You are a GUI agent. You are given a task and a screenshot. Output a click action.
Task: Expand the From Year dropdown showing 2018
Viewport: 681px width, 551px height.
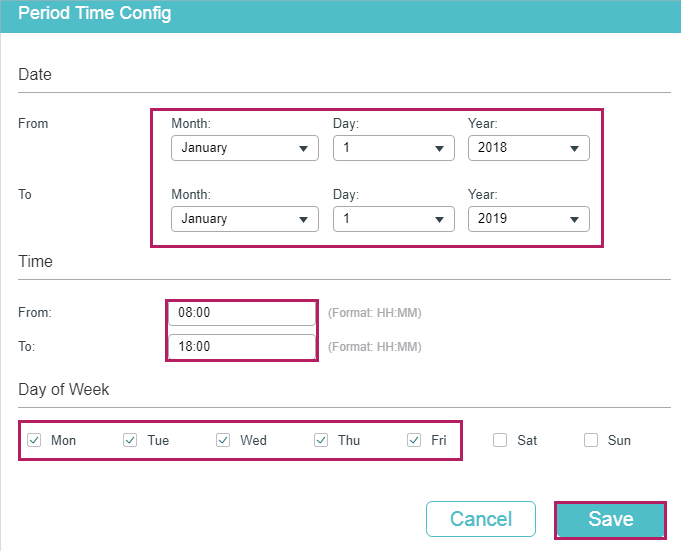(x=528, y=148)
